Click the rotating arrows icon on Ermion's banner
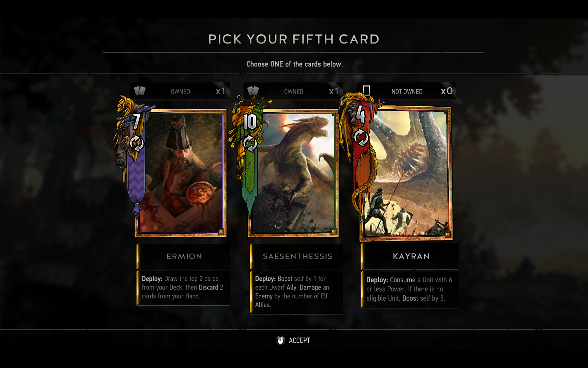 point(136,144)
